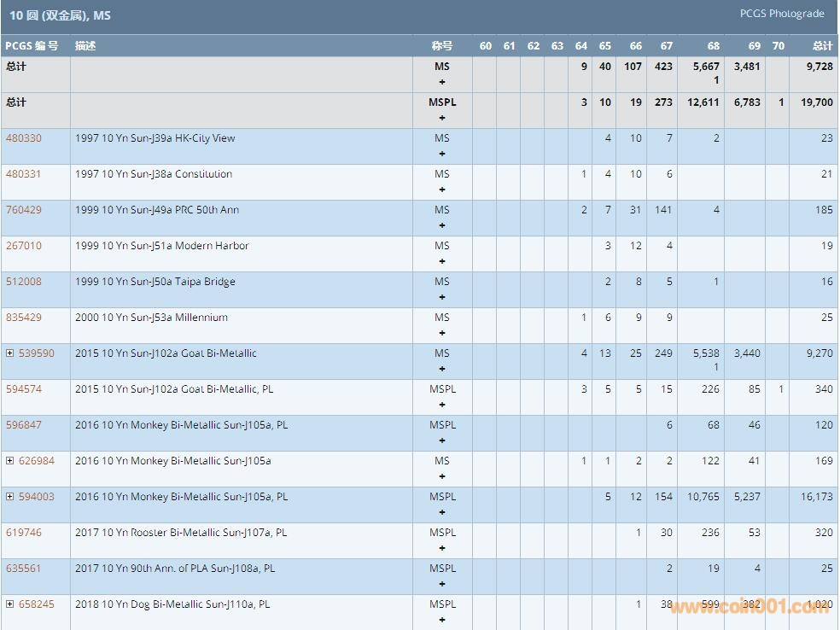Click the plus under MSPL in second 总计 row

click(442, 118)
